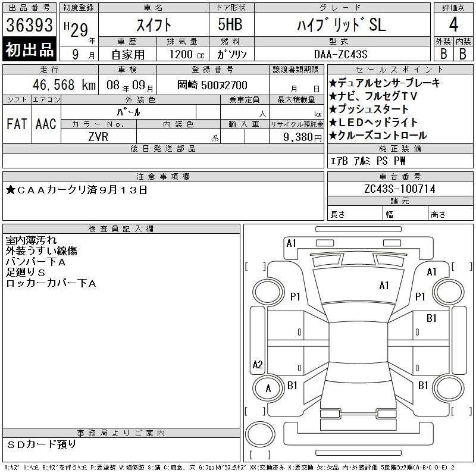Image resolution: width=476 pixels, height=476 pixels.
Task: Click the 自家用 vehicle history cell
Action: 128,54
